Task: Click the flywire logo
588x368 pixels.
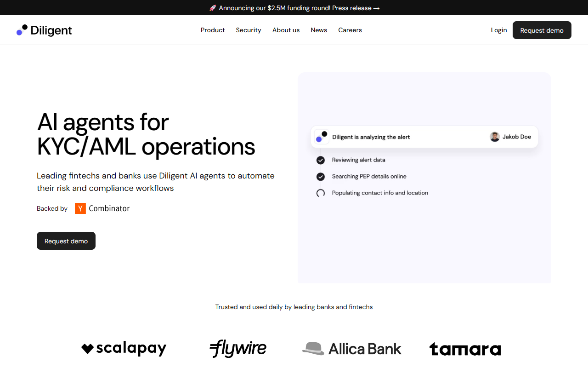Action: pyautogui.click(x=238, y=348)
